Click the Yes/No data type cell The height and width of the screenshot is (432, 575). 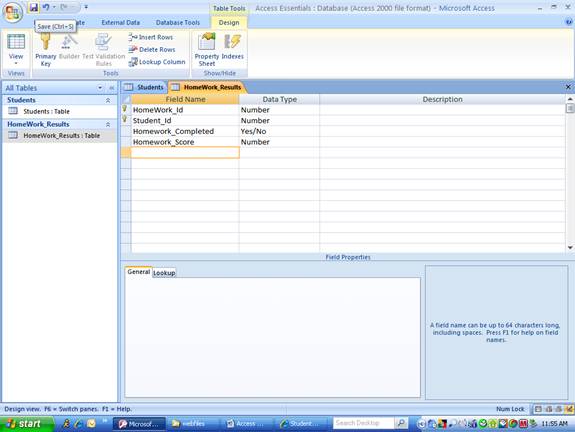(279, 131)
